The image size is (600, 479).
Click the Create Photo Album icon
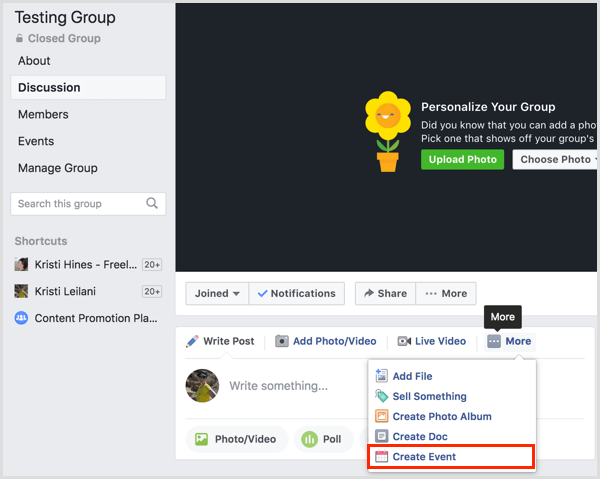(x=381, y=416)
